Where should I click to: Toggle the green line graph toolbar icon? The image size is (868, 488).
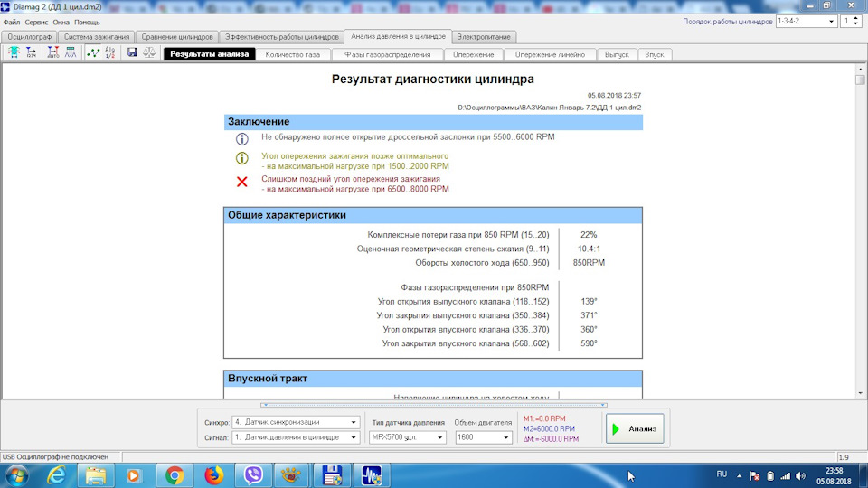(x=93, y=52)
